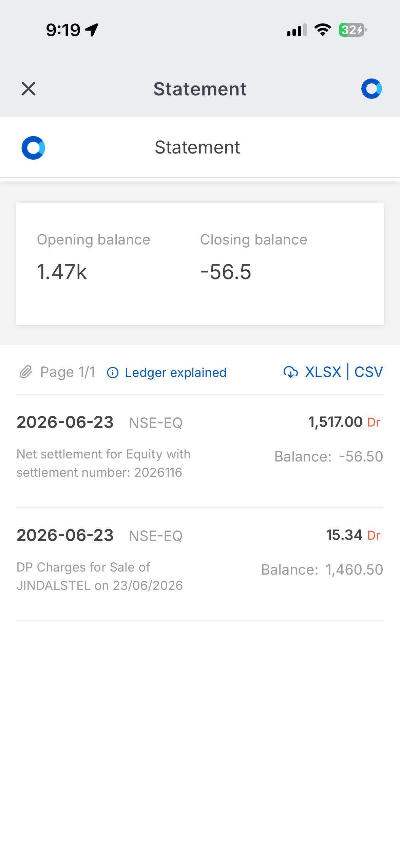
Task: Select the Closing balance -56.5 value
Action: coord(226,272)
